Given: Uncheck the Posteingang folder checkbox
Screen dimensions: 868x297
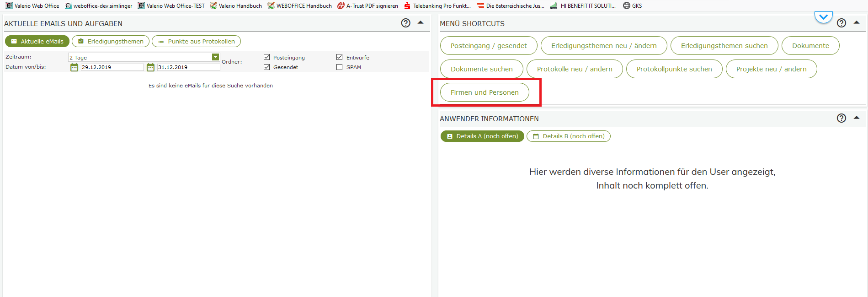Looking at the screenshot, I should pos(267,57).
